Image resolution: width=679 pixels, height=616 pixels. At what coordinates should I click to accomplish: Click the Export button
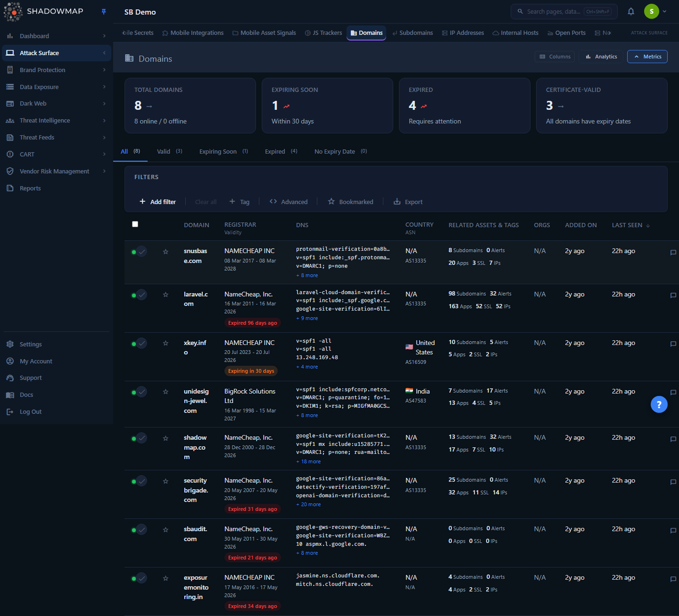408,202
